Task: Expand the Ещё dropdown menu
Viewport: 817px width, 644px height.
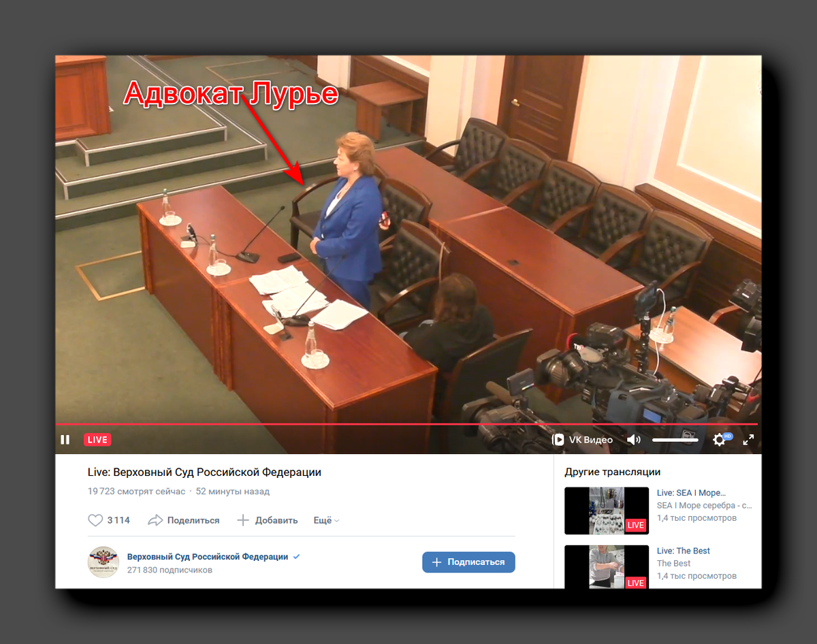Action: tap(326, 520)
